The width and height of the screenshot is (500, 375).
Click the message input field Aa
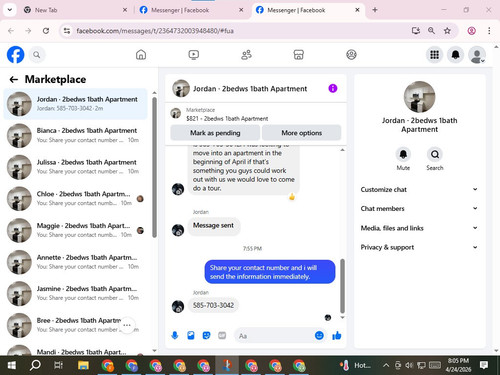click(x=274, y=336)
